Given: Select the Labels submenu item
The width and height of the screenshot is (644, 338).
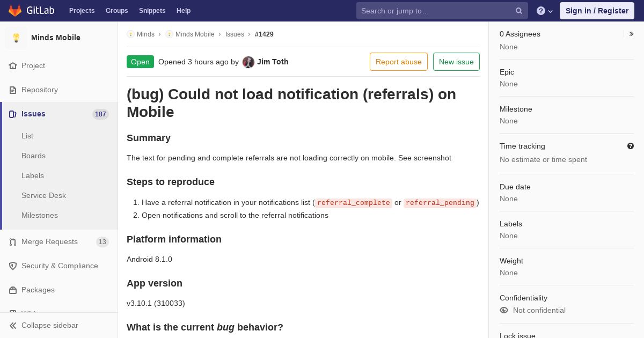Looking at the screenshot, I should pos(33,175).
